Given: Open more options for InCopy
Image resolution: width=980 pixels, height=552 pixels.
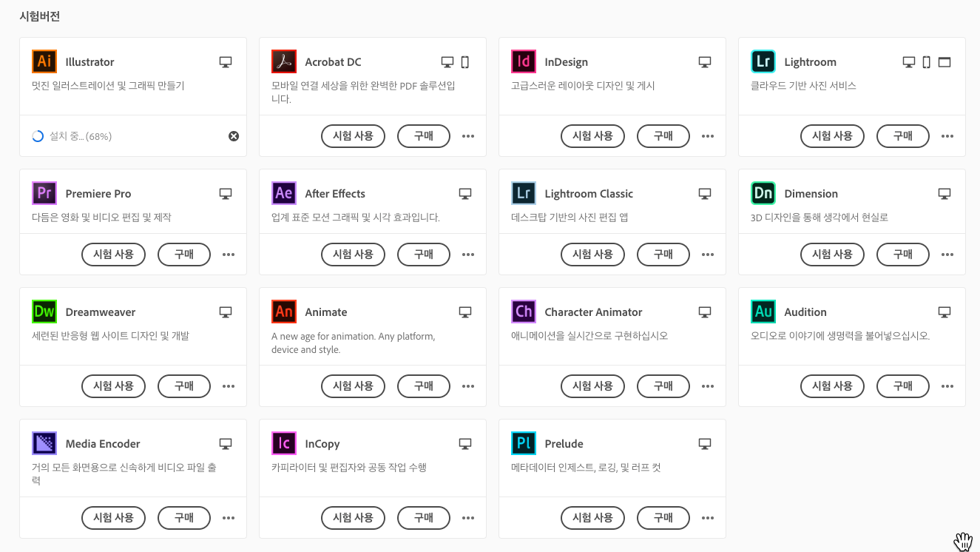Looking at the screenshot, I should tap(468, 518).
